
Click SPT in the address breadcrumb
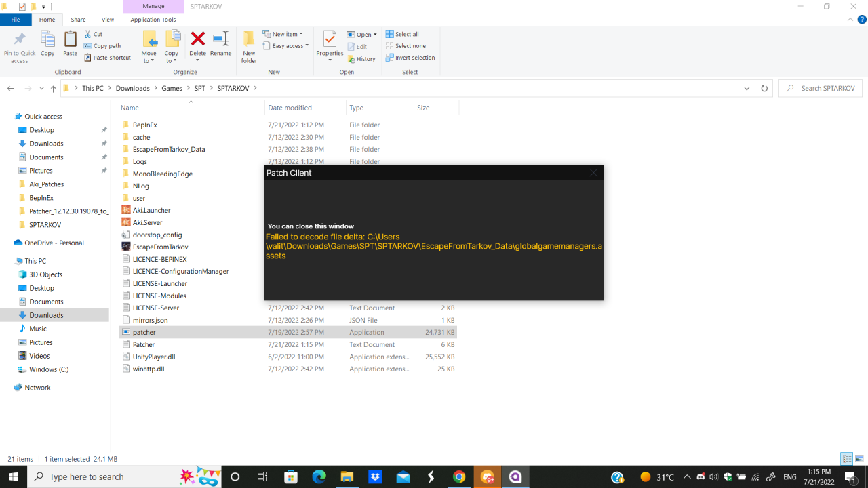[199, 89]
